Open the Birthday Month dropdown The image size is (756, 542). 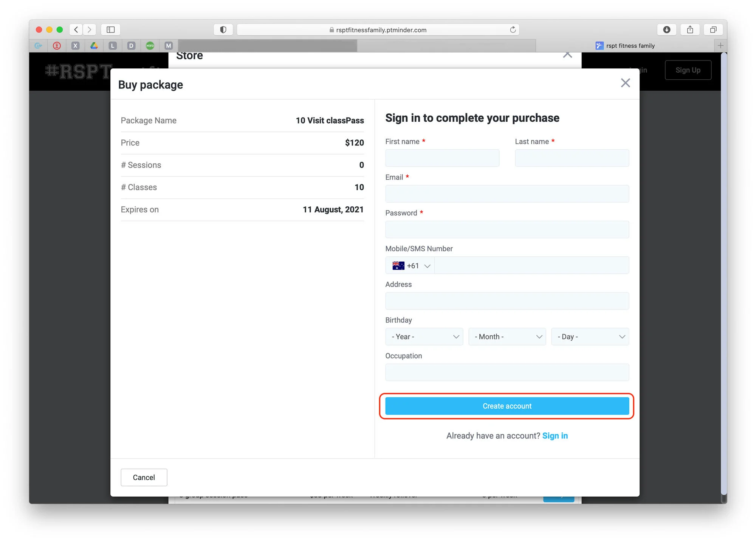[507, 337]
